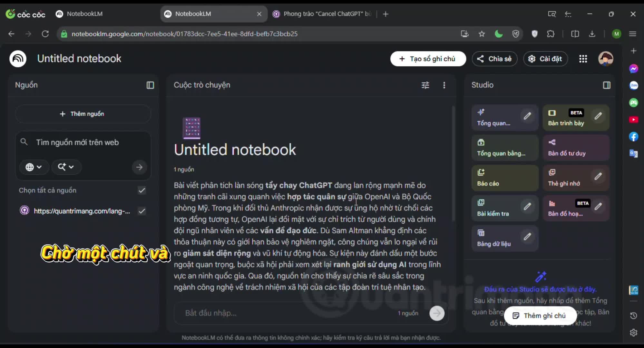Open the Cài đặt settings button
Image resolution: width=644 pixels, height=348 pixels.
point(545,59)
